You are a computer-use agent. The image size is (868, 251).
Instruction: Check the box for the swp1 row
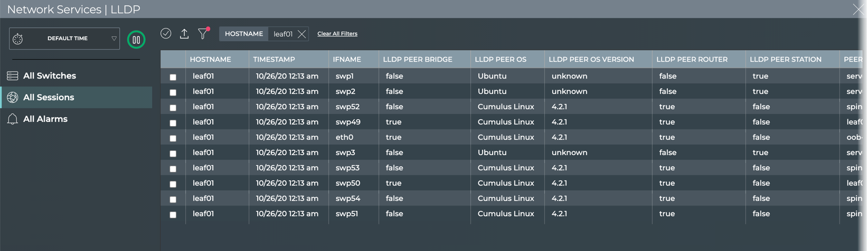(173, 77)
